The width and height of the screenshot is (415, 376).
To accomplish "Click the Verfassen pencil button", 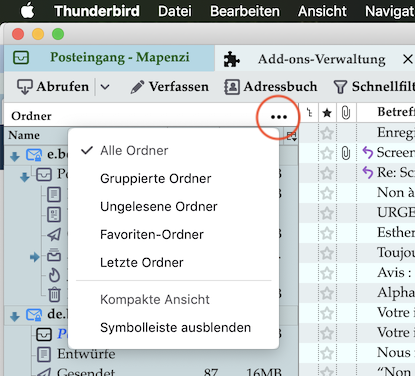I will coord(169,87).
